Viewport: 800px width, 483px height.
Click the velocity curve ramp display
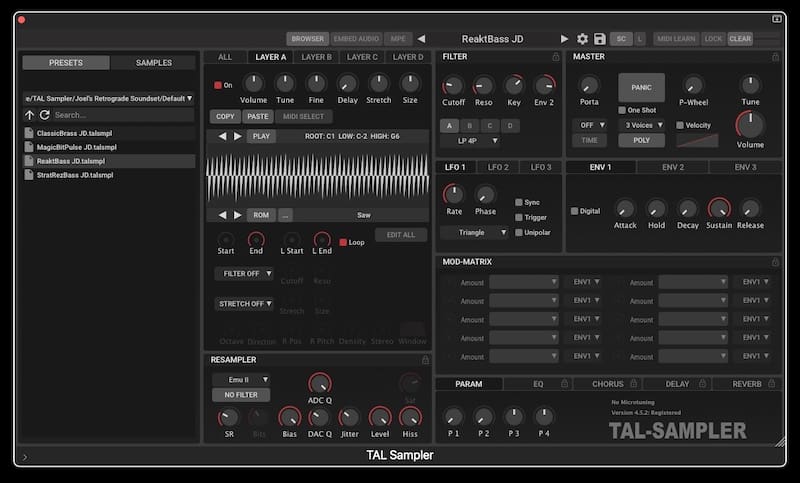[697, 140]
